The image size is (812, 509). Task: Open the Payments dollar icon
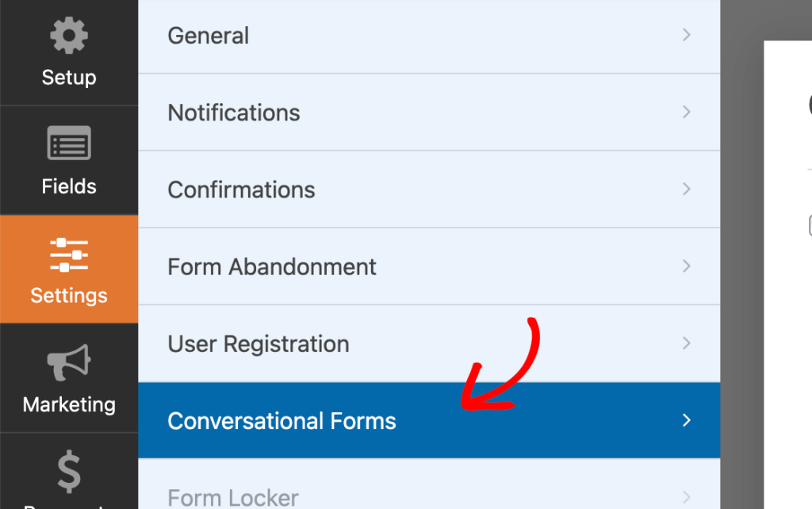coord(69,472)
